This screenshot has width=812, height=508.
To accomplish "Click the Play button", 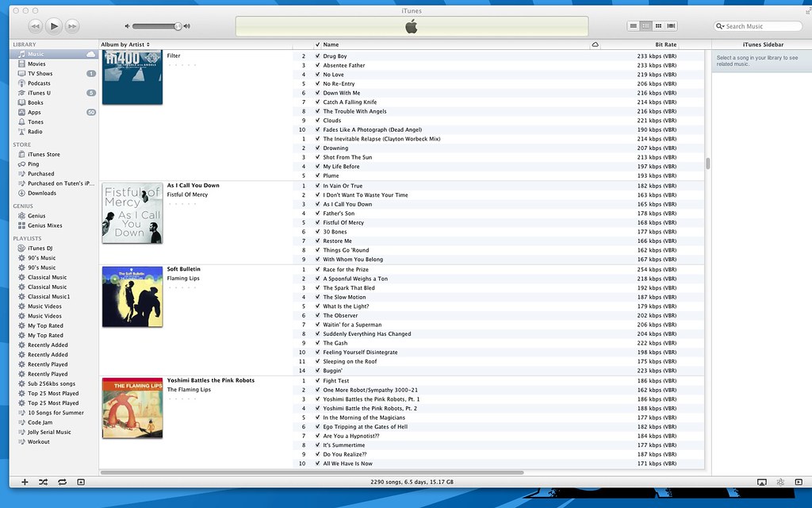I will (x=54, y=25).
